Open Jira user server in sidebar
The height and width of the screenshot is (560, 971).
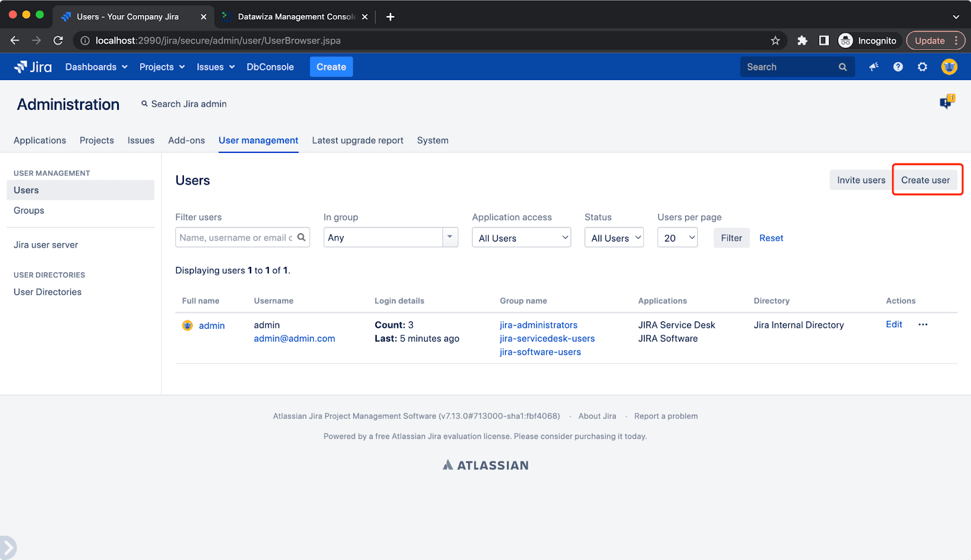(46, 245)
